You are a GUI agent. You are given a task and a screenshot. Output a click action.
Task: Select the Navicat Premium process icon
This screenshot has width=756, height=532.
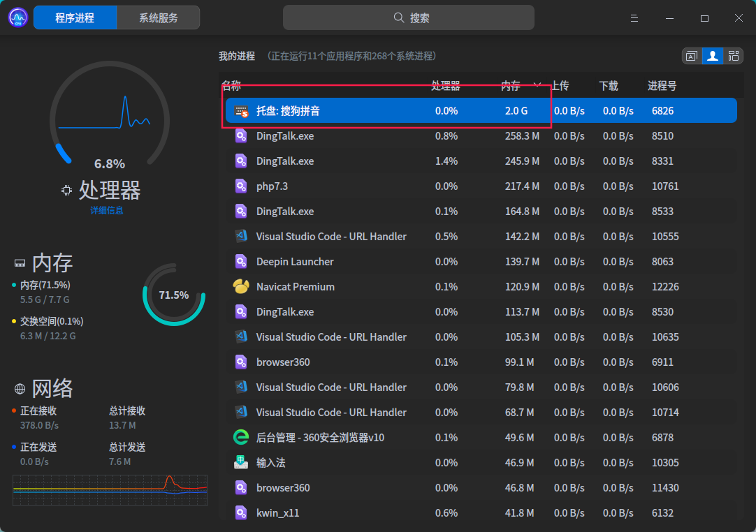point(241,287)
